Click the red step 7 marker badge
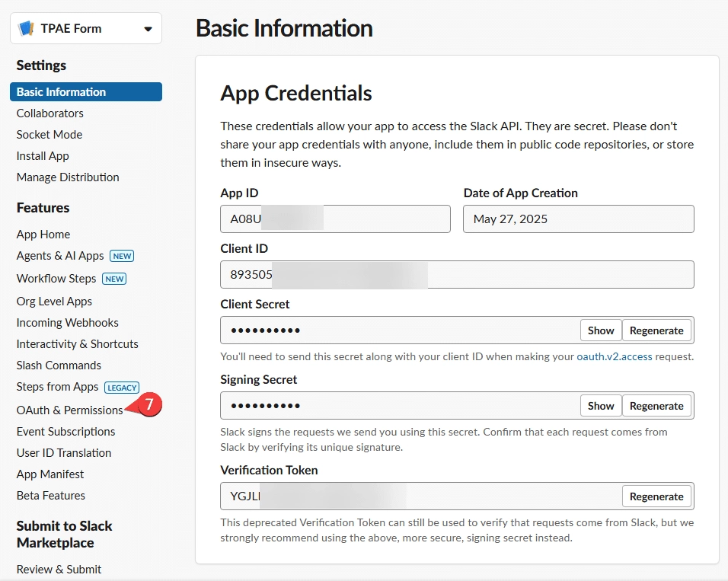728x581 pixels. (148, 406)
